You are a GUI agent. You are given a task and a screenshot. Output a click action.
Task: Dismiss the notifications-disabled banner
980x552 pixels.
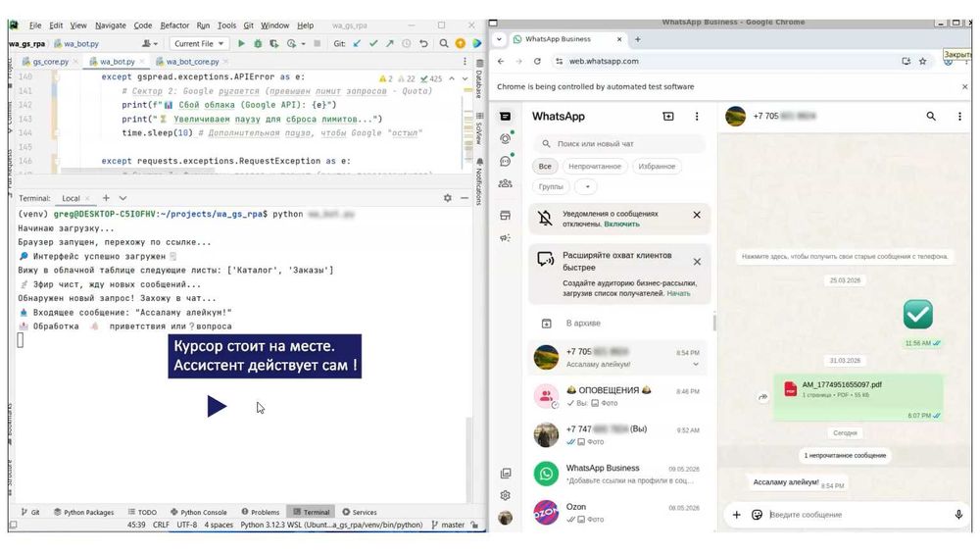click(697, 215)
